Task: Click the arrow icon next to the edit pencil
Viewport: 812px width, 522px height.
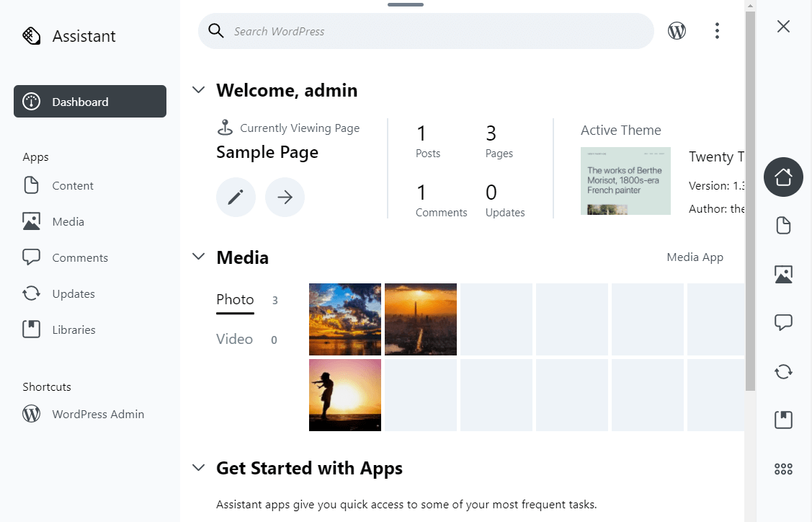Action: (285, 196)
